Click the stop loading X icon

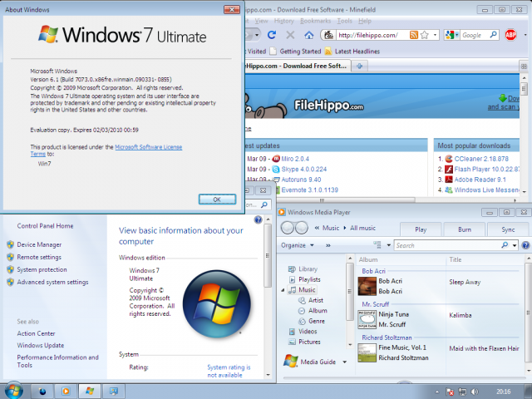click(x=290, y=35)
